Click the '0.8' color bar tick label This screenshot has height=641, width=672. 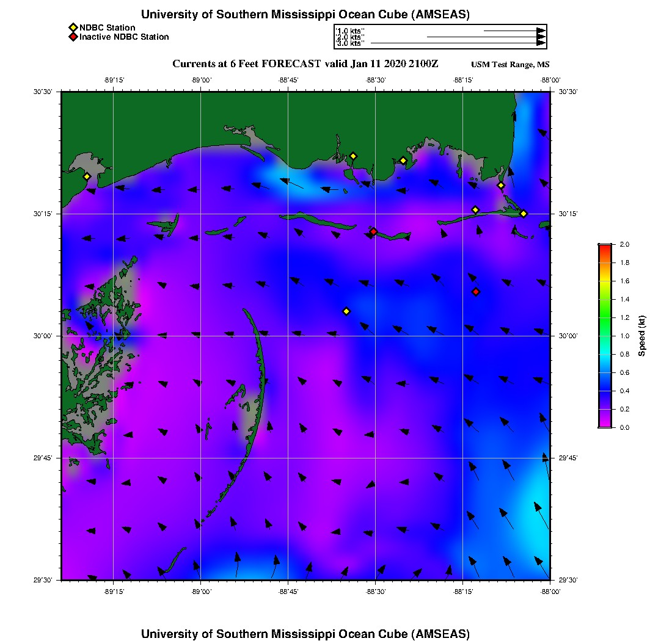624,354
